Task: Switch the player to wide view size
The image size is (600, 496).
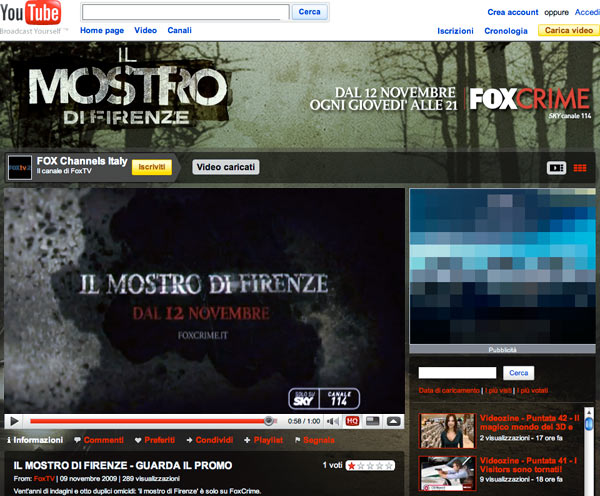Action: point(372,421)
